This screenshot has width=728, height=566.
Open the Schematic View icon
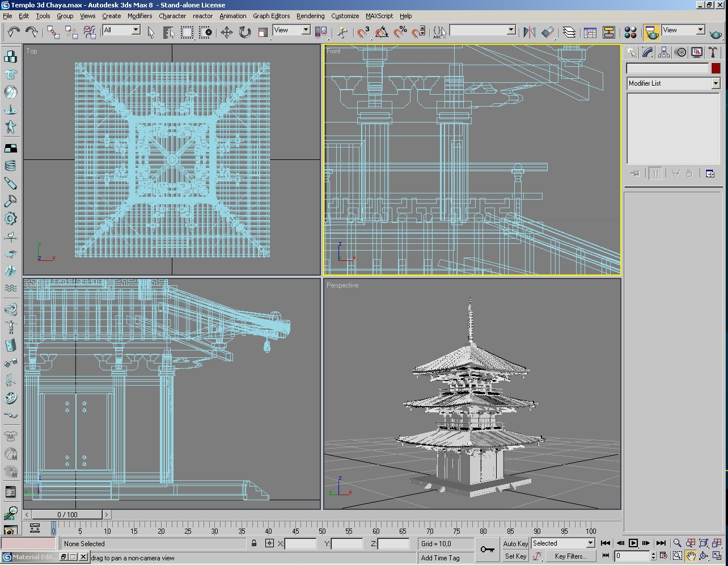click(609, 32)
